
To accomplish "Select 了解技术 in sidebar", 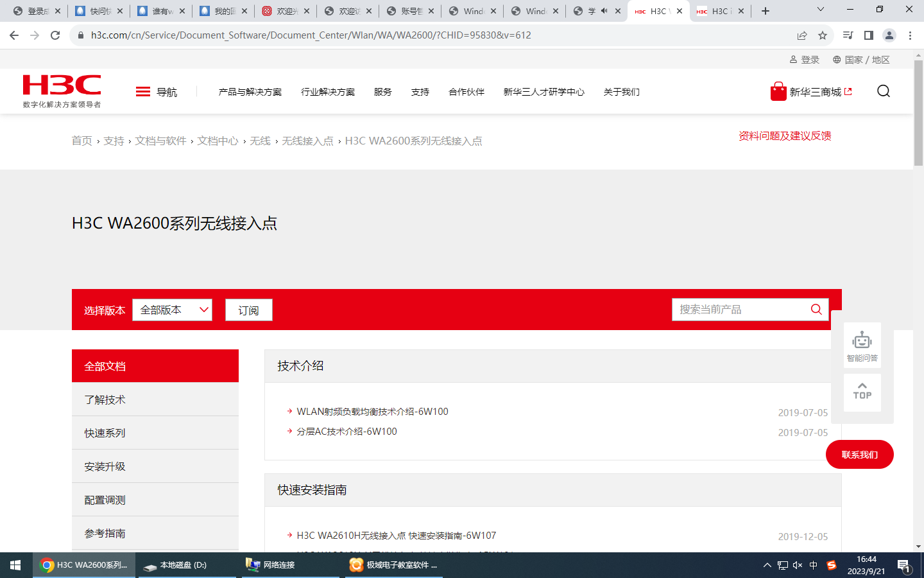I will 155,399.
